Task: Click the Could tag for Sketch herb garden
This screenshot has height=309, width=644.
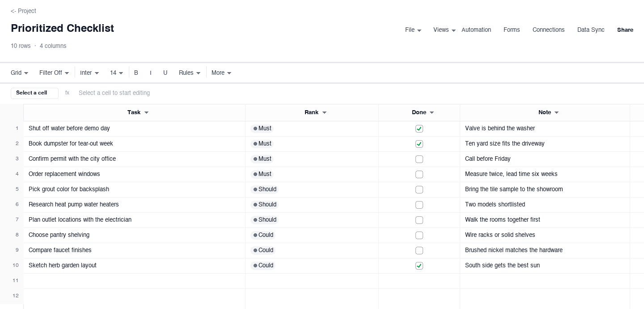Action: point(263,266)
